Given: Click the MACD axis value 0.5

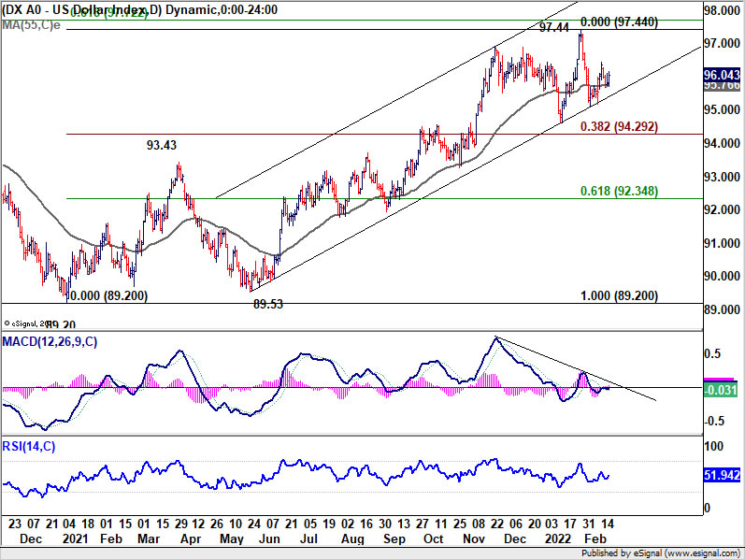Looking at the screenshot, I should (712, 353).
